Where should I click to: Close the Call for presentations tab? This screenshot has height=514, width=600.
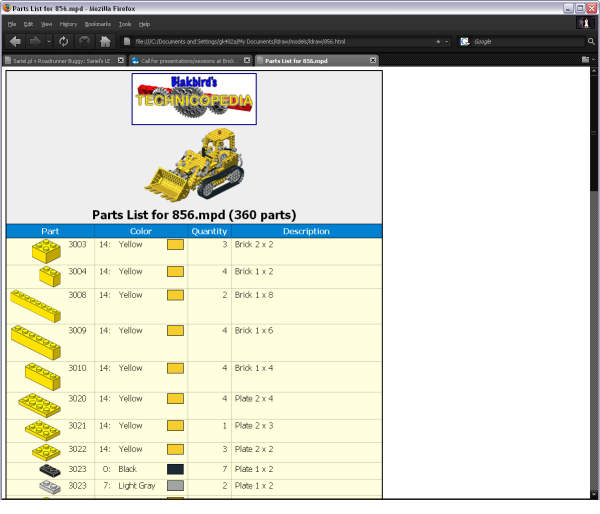pos(247,60)
